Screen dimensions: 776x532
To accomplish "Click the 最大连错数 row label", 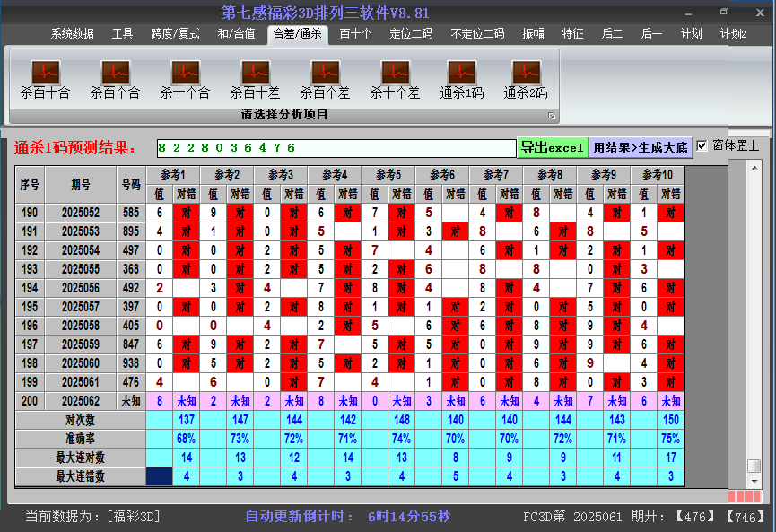I will coord(80,476).
